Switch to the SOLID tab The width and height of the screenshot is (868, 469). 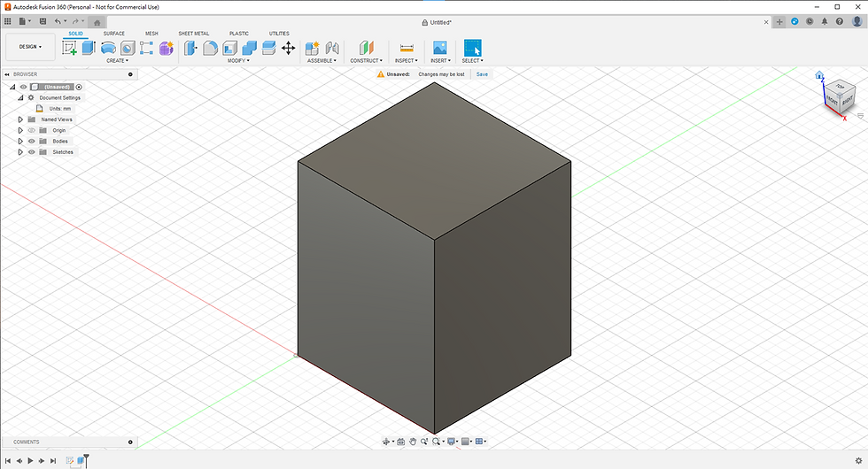(x=76, y=34)
